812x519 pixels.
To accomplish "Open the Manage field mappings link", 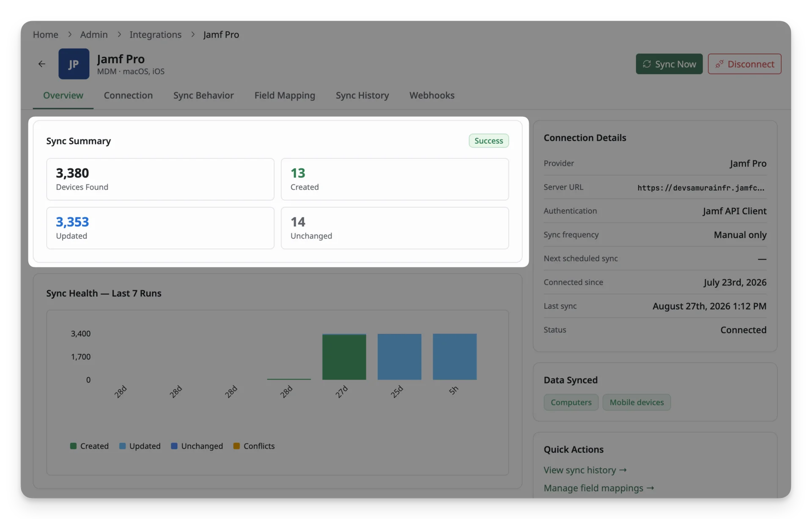I will pyautogui.click(x=599, y=488).
